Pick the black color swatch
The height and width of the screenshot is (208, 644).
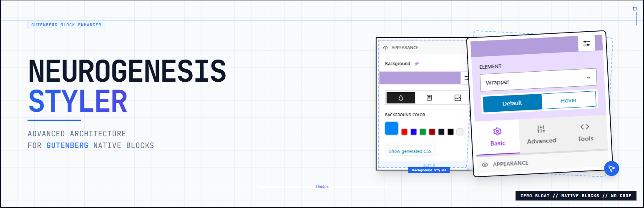pos(450,132)
